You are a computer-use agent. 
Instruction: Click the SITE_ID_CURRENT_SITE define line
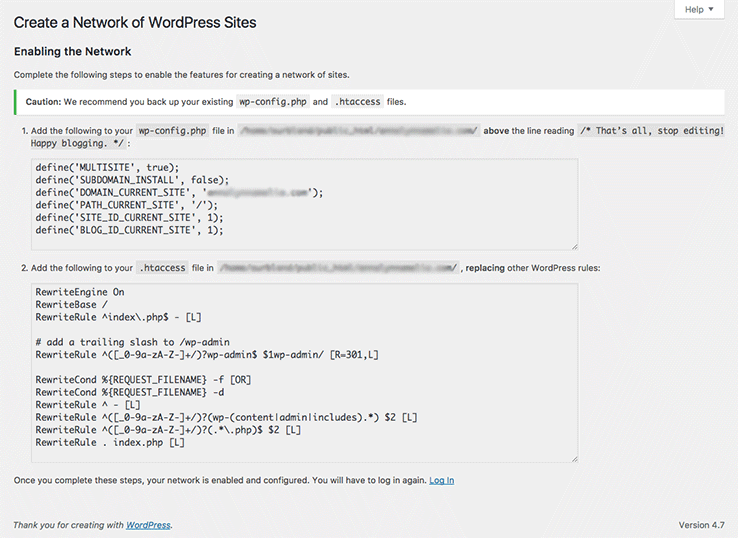(x=129, y=217)
